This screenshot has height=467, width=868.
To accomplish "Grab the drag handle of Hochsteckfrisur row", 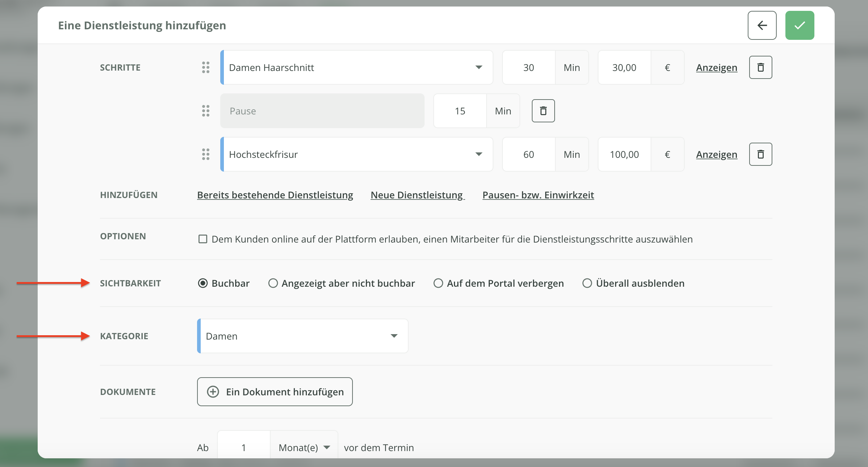I will pos(206,154).
